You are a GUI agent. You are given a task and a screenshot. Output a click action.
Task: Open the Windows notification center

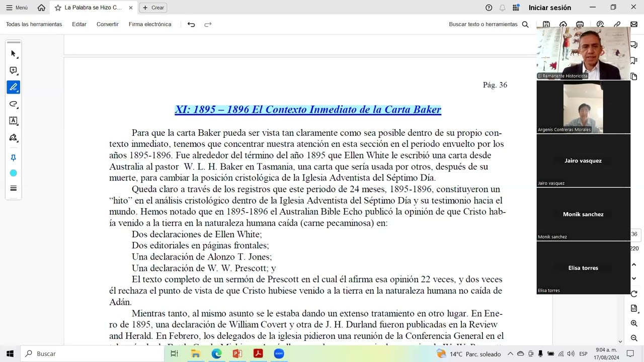coord(630,354)
